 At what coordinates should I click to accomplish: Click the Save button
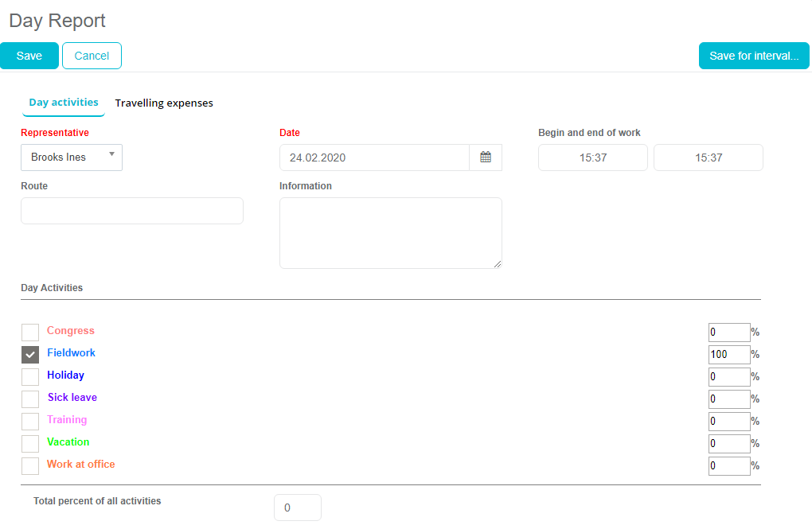click(29, 56)
